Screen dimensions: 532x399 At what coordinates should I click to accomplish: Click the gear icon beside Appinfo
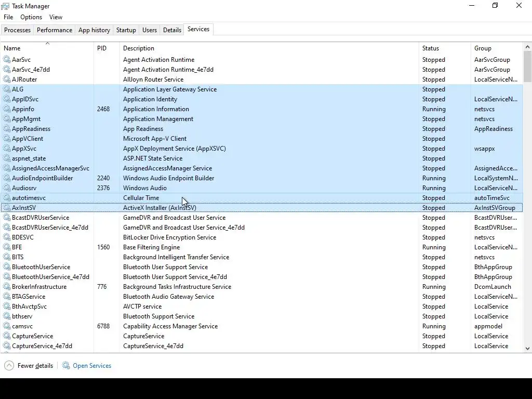pos(7,109)
